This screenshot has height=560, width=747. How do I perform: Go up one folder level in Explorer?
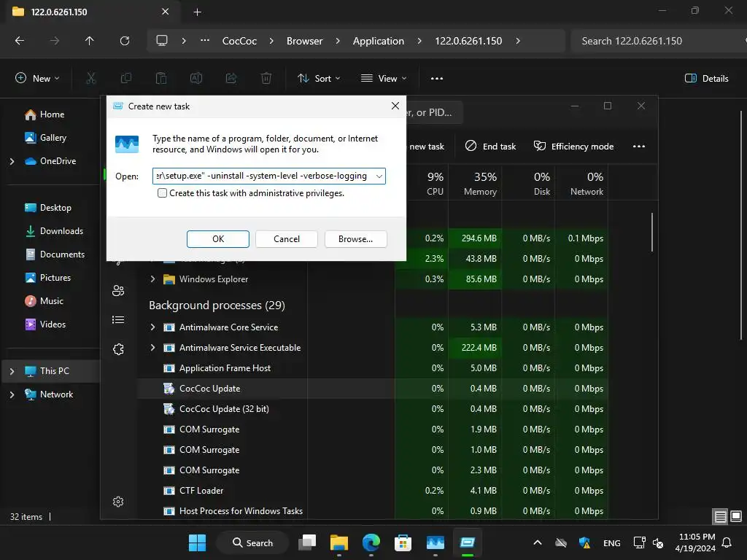coord(89,41)
